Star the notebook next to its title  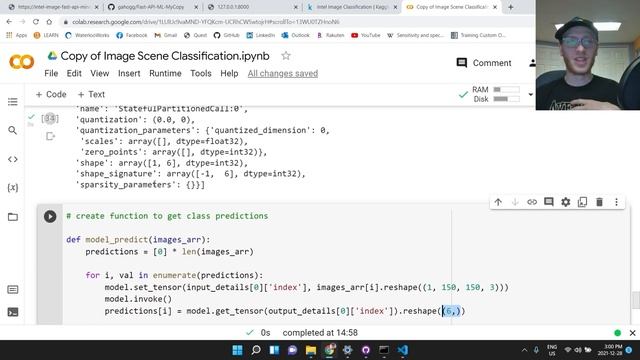click(x=286, y=56)
